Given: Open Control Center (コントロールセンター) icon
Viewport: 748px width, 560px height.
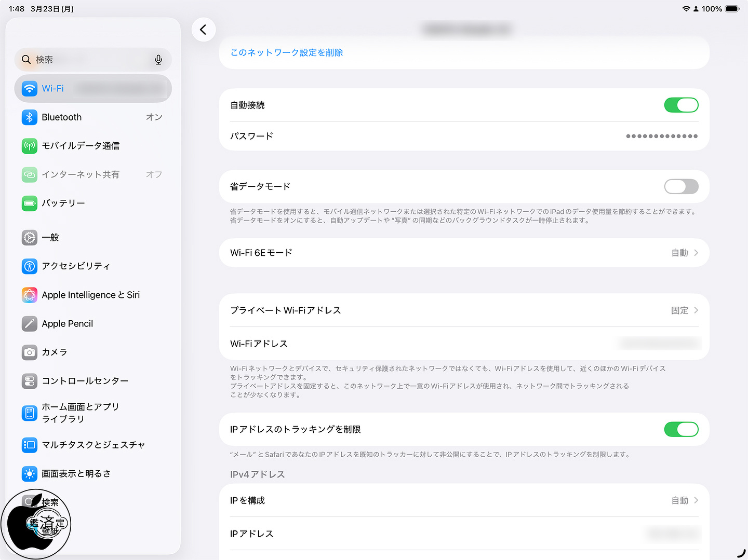Looking at the screenshot, I should pyautogui.click(x=30, y=381).
